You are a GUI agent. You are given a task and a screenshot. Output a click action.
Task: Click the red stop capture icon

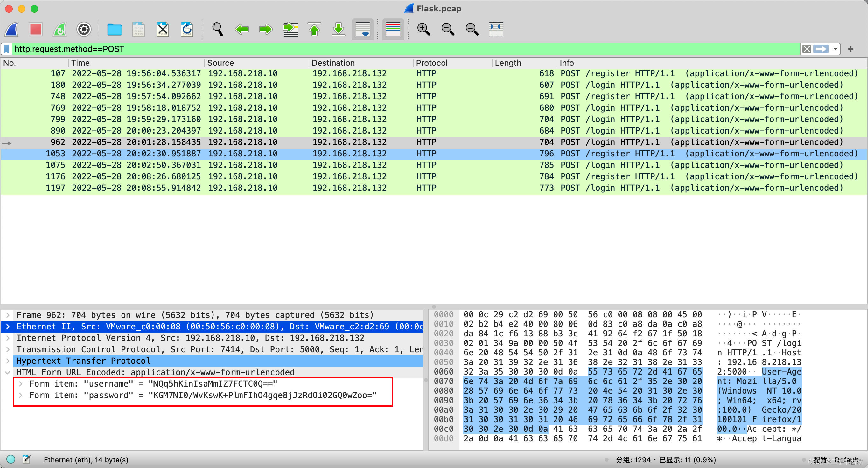tap(35, 29)
